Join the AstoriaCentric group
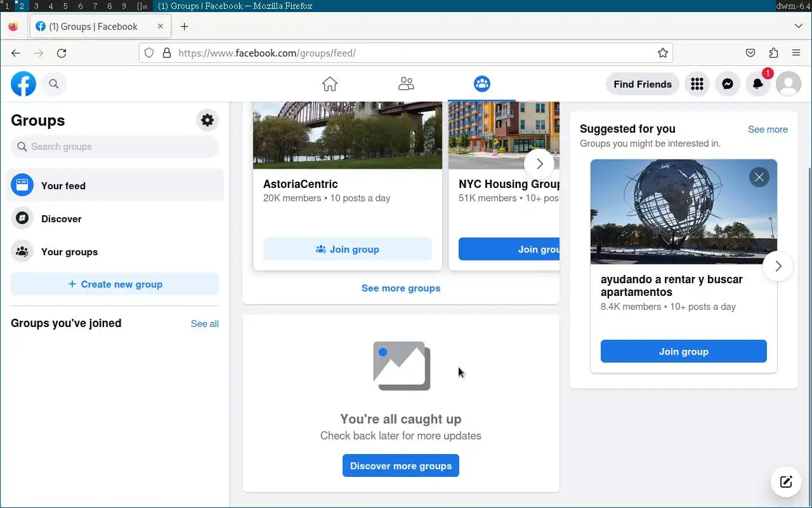The width and height of the screenshot is (812, 508). 348,249
